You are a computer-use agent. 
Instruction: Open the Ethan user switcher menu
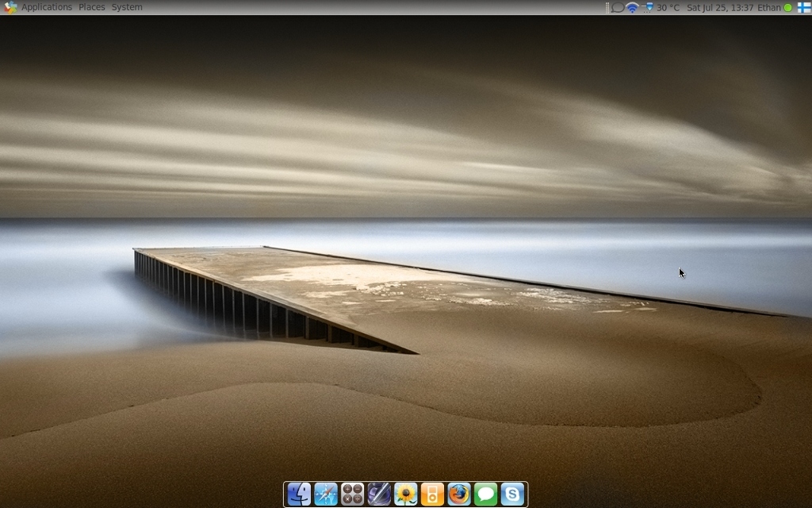[x=769, y=8]
